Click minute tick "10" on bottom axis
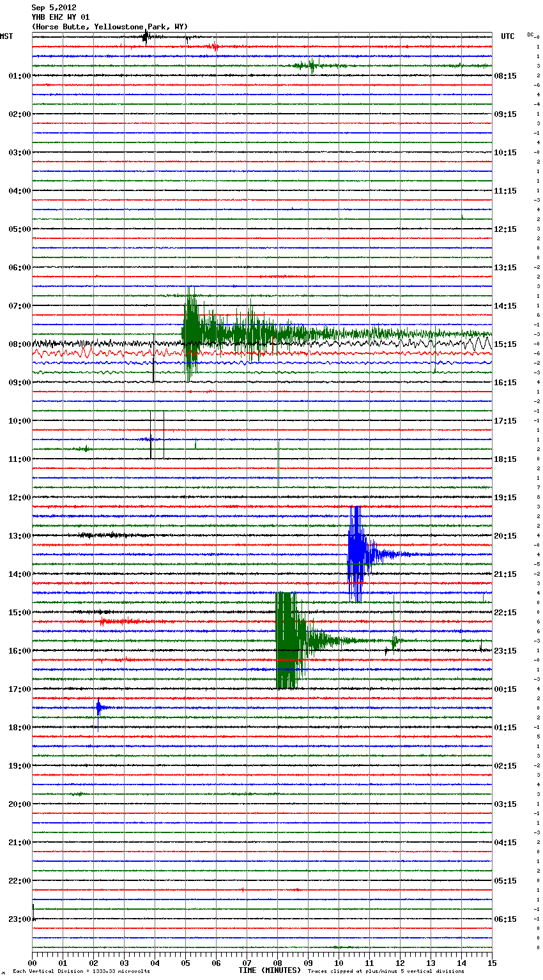Image resolution: width=543 pixels, height=980 pixels. click(x=339, y=962)
